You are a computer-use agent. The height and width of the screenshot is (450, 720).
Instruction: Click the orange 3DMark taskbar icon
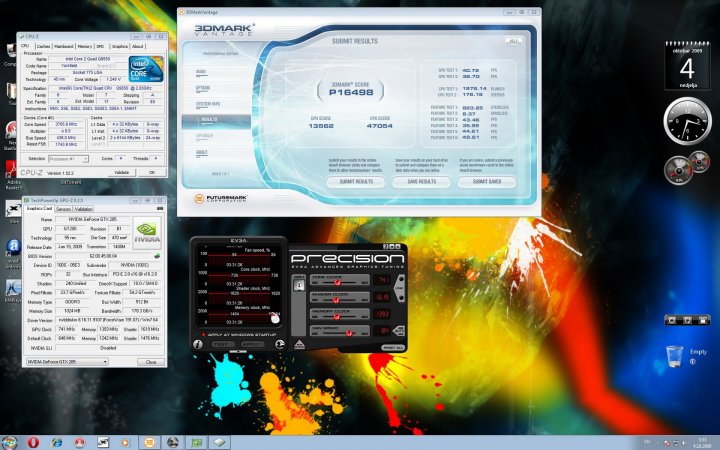pyautogui.click(x=149, y=443)
